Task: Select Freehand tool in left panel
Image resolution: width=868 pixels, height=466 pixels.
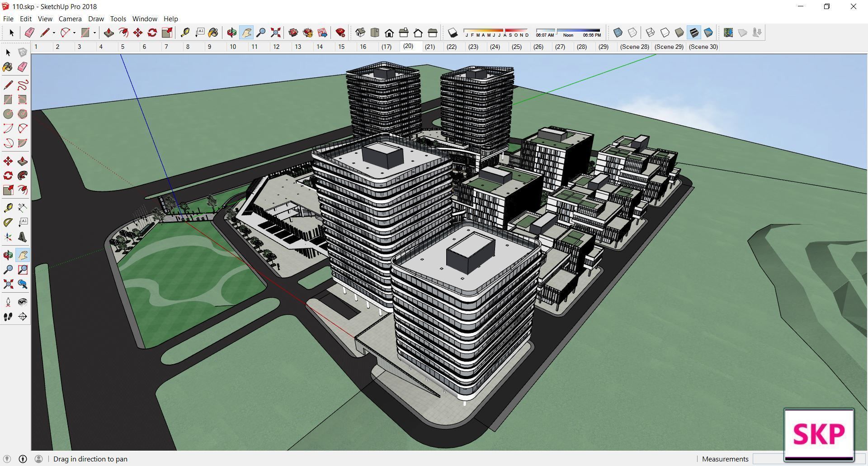Action: [23, 85]
